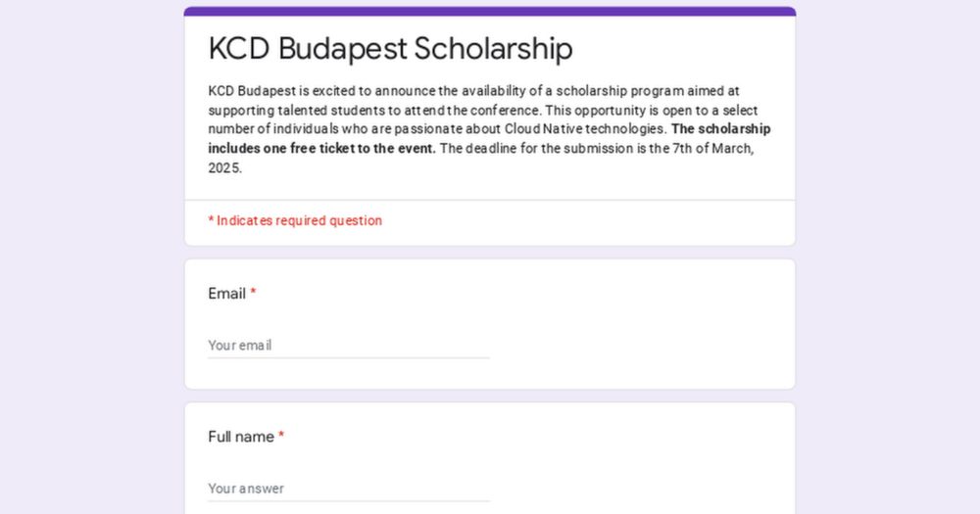980x514 pixels.
Task: Click the bold 'one free ticket' sentence
Action: [321, 149]
